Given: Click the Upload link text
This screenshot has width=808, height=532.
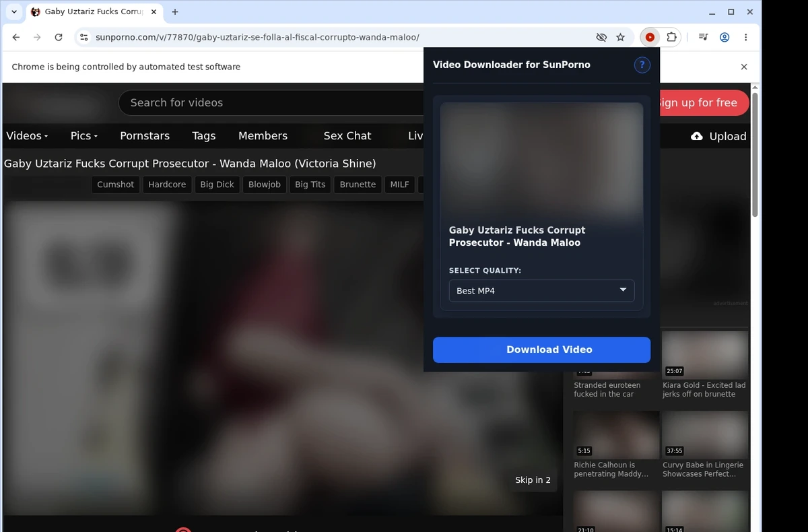Looking at the screenshot, I should (728, 136).
